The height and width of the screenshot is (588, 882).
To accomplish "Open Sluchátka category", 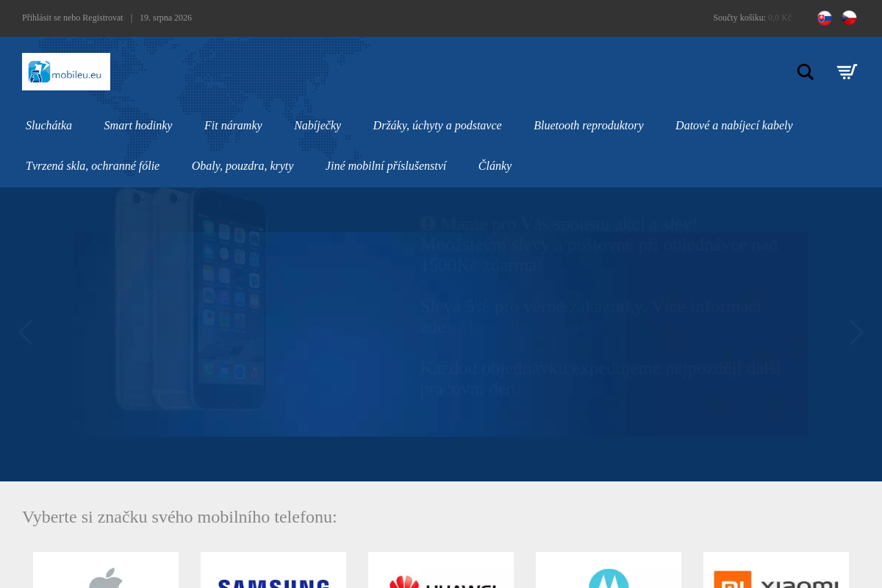I will coord(49,126).
